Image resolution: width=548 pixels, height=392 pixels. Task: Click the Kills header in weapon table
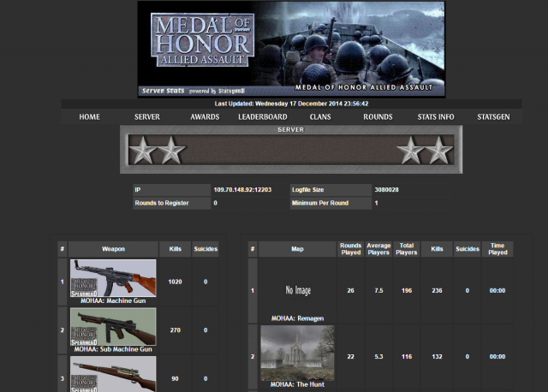(x=175, y=249)
